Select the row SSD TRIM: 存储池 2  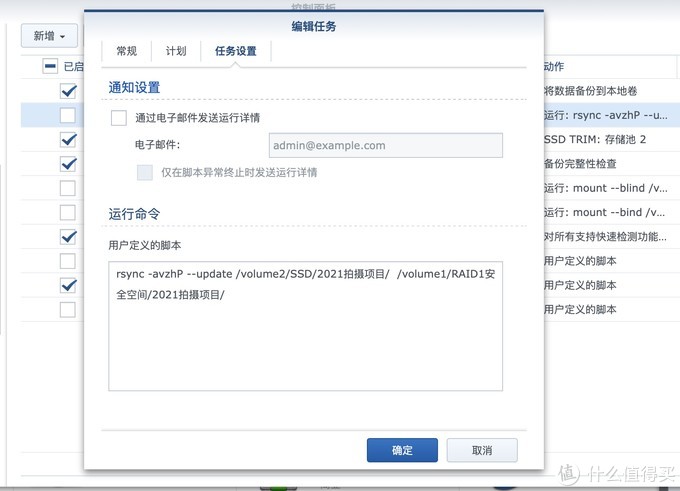point(595,140)
